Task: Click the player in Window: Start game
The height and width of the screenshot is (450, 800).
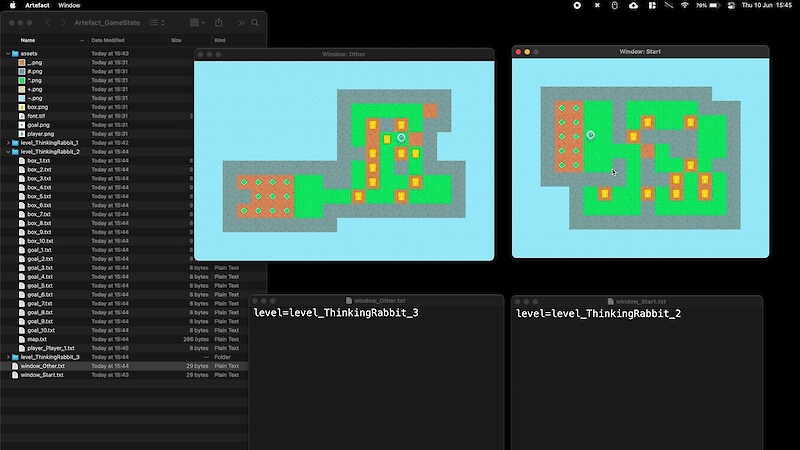Action: pyautogui.click(x=590, y=135)
